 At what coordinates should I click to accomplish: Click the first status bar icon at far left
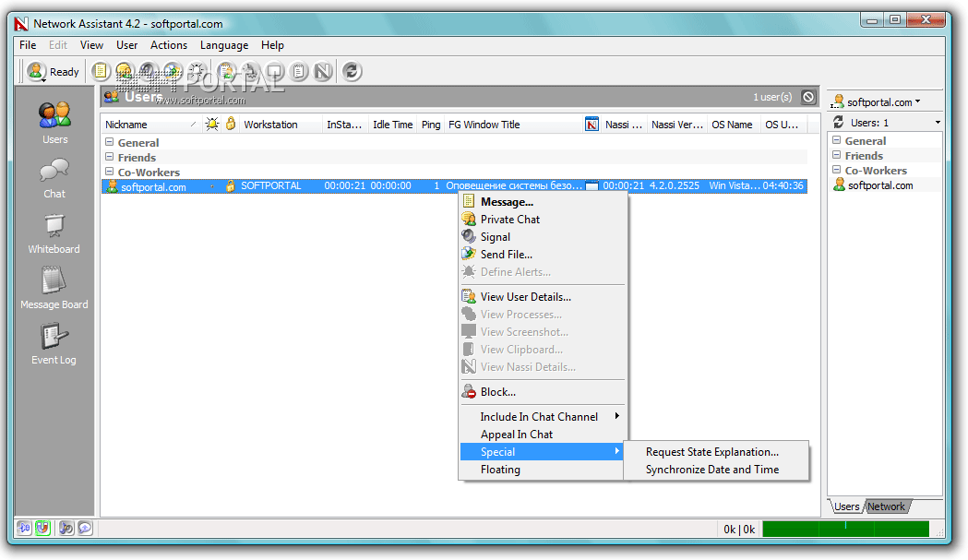click(x=25, y=529)
